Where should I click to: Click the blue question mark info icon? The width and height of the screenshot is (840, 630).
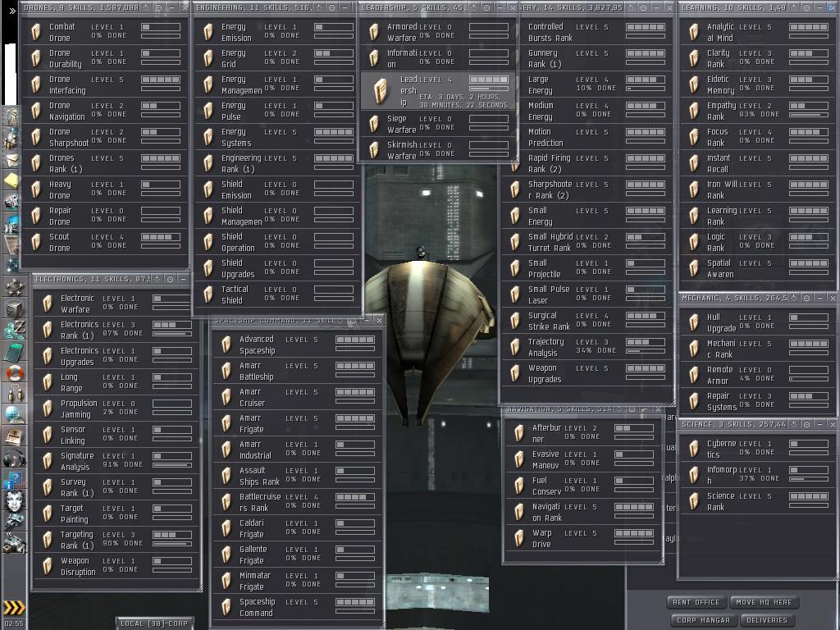[x=14, y=479]
